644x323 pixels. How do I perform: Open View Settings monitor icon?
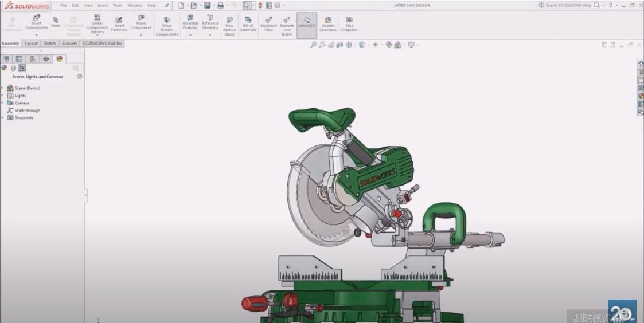[x=411, y=45]
